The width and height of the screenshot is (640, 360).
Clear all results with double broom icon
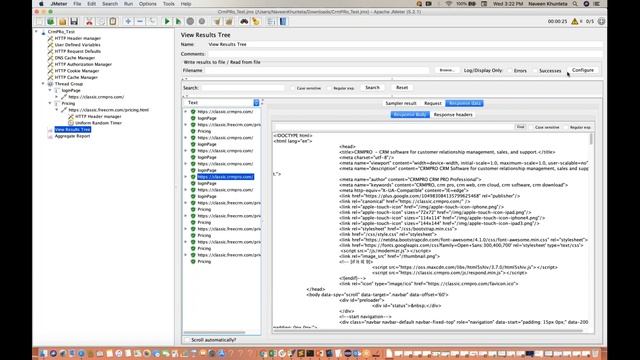[229, 21]
